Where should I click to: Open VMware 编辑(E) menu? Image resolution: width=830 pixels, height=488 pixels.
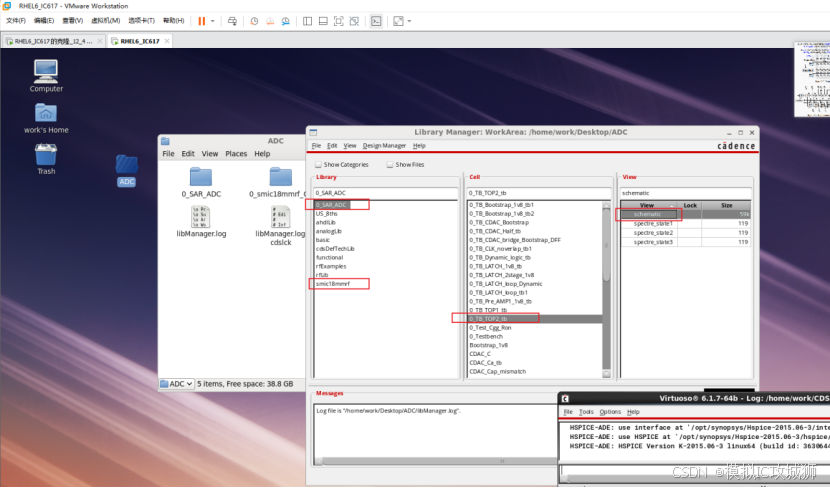click(44, 21)
